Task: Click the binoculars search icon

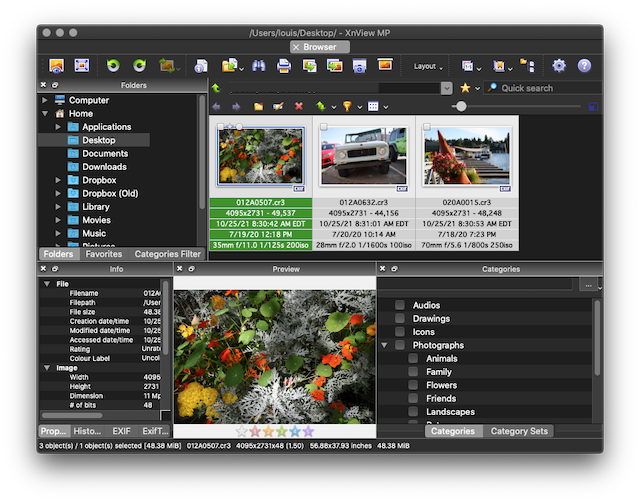Action: click(x=258, y=66)
